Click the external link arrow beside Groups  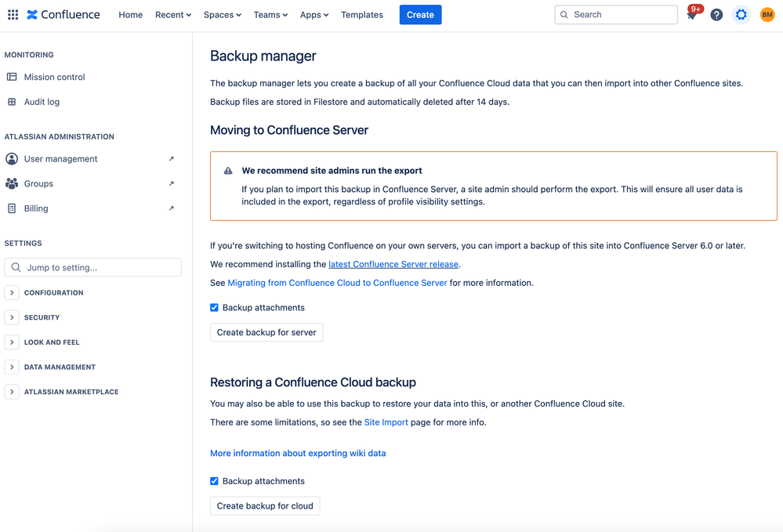172,183
